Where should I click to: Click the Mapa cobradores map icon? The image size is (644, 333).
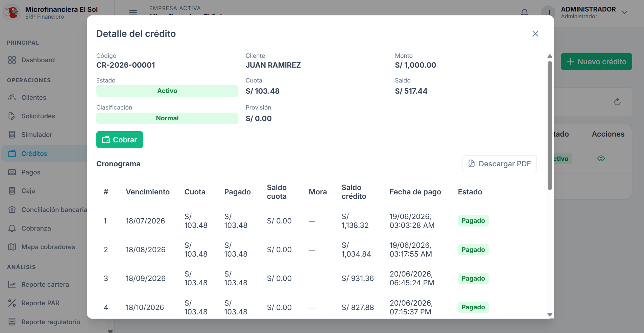click(x=12, y=247)
